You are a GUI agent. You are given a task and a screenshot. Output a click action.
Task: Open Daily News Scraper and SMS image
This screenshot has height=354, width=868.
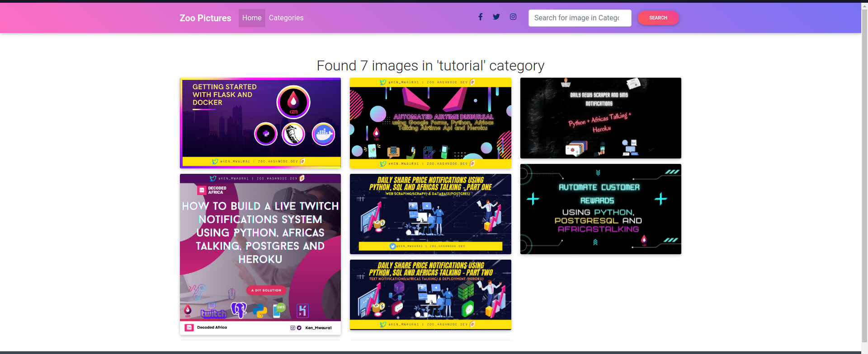[600, 118]
